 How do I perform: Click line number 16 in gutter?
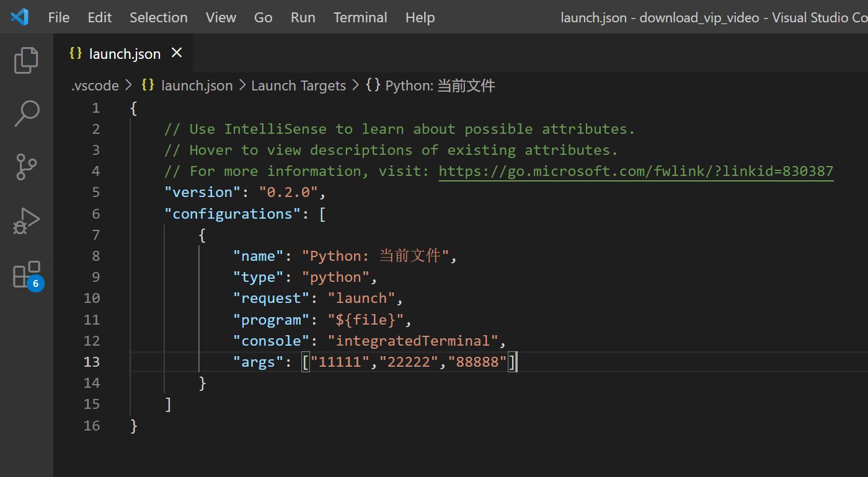coord(92,426)
